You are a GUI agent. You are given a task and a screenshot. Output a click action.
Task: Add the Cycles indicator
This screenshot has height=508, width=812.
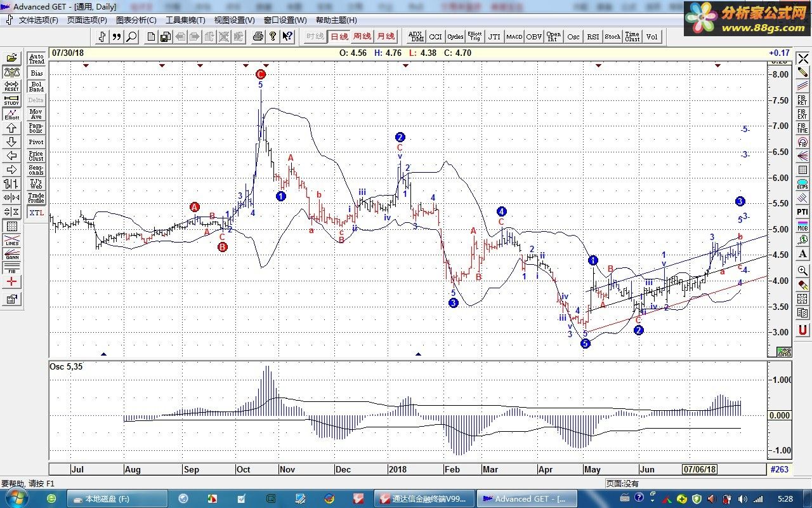click(455, 37)
